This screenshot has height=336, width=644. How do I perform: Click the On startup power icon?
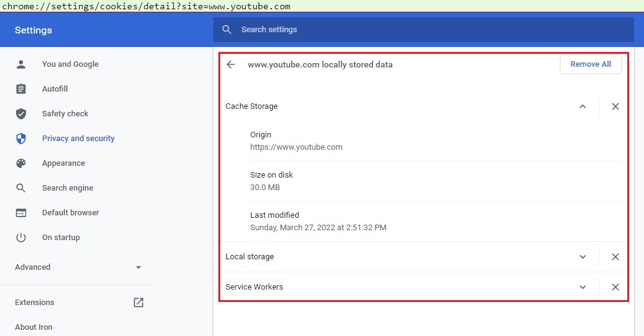pyautogui.click(x=21, y=238)
